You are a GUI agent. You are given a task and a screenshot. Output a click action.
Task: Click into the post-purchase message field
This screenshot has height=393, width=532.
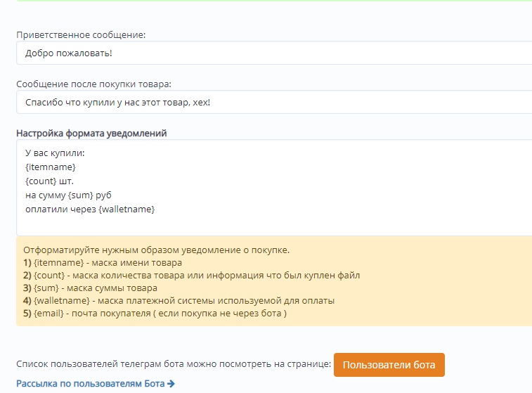[x=274, y=102]
